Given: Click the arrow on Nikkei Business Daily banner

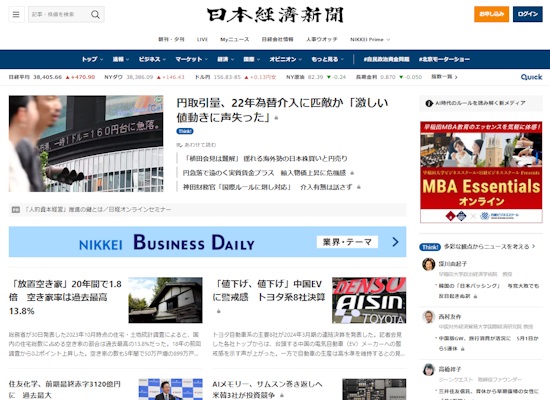Looking at the screenshot, I should (395, 242).
